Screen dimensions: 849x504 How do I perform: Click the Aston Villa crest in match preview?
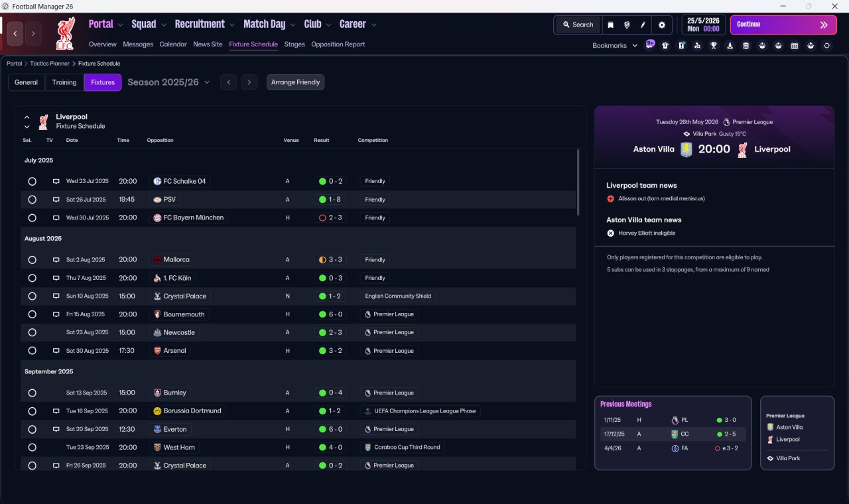(x=686, y=149)
